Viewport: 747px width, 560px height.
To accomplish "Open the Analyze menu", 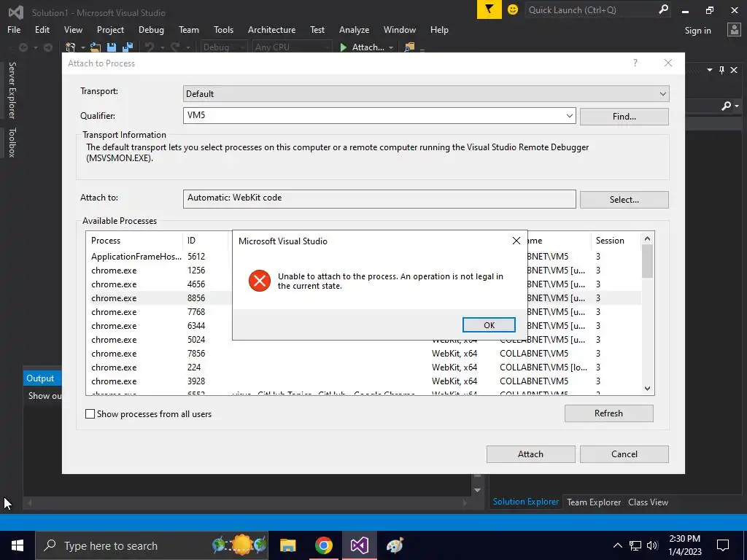I will [x=354, y=29].
